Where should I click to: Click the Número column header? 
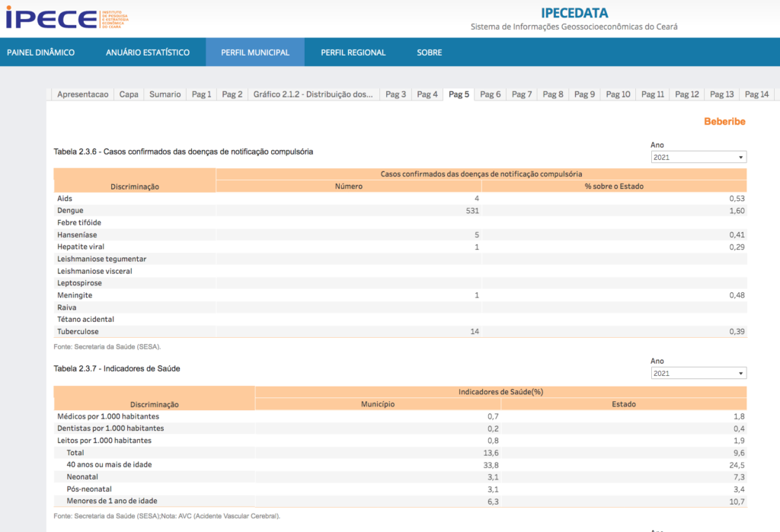(349, 186)
